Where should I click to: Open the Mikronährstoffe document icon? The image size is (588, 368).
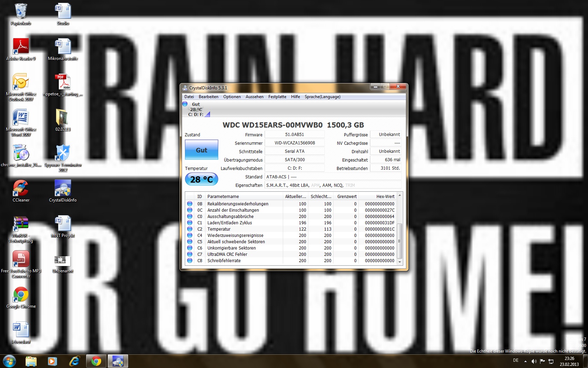point(63,49)
